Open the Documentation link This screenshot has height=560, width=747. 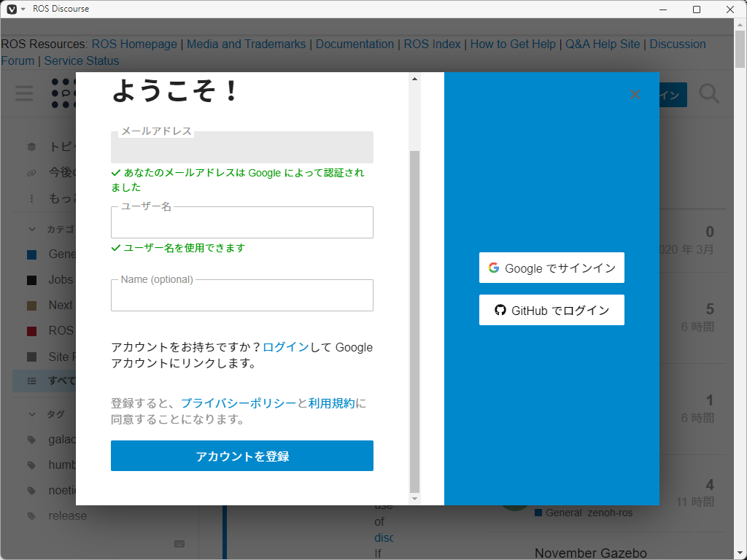pos(355,44)
